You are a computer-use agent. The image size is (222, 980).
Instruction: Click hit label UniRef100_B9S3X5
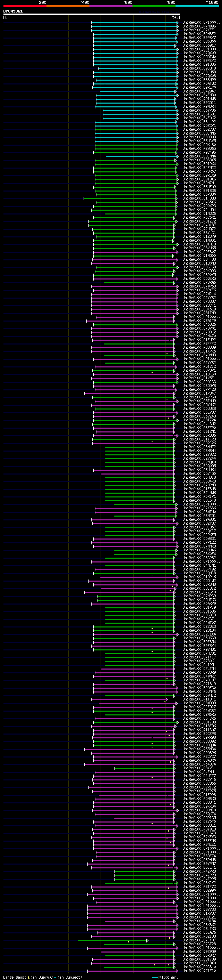pyautogui.click(x=199, y=160)
